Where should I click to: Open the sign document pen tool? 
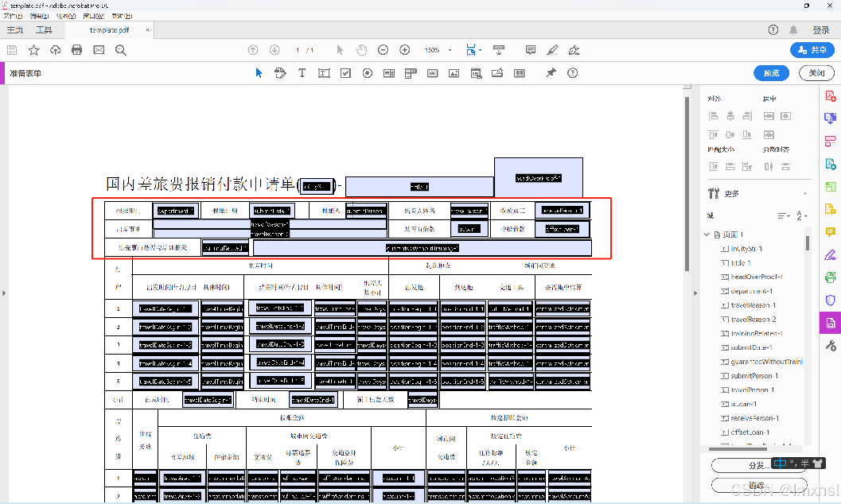click(574, 50)
